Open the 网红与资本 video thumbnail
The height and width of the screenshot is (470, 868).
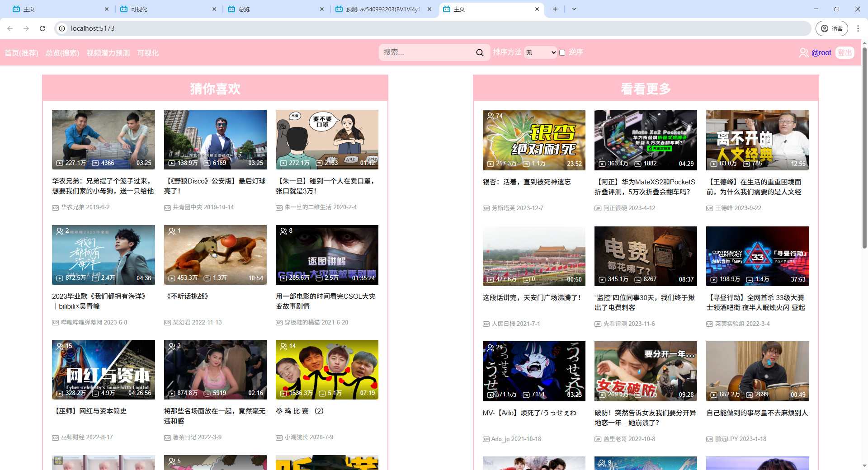[x=104, y=370]
